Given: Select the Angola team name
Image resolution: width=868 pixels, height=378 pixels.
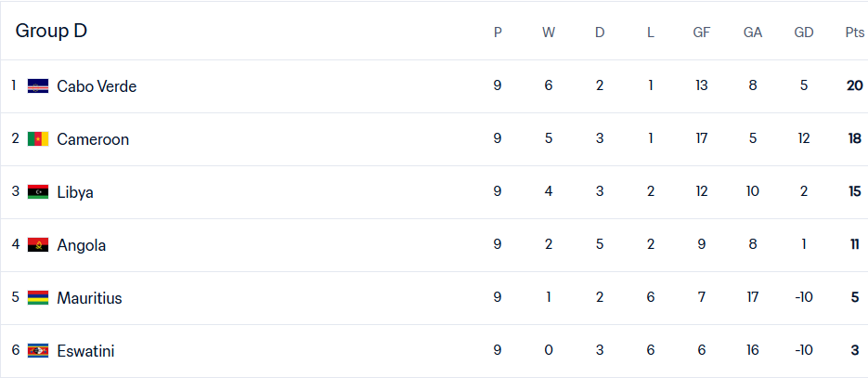Looking at the screenshot, I should [x=82, y=245].
